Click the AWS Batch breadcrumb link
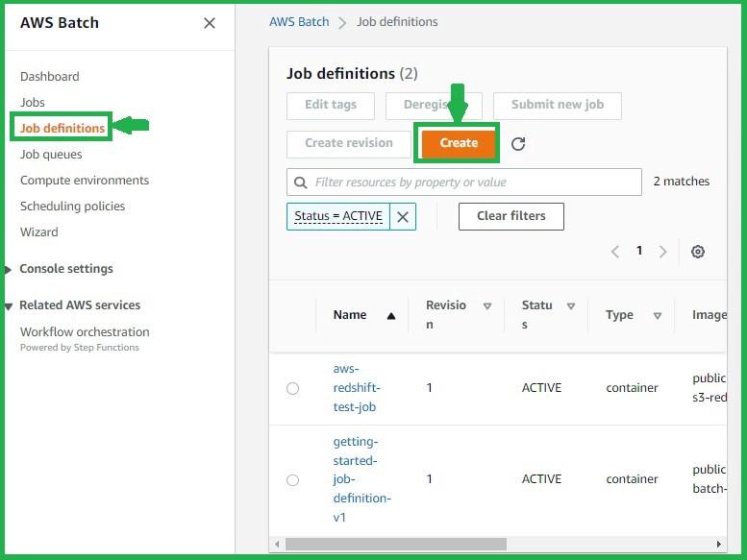Viewport: 747px width, 560px height. tap(299, 22)
